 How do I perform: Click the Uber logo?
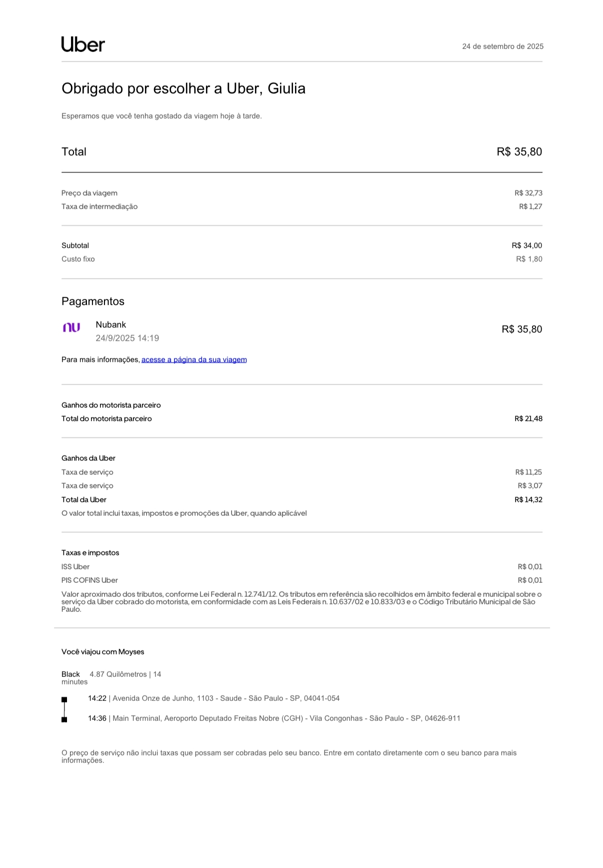(83, 45)
